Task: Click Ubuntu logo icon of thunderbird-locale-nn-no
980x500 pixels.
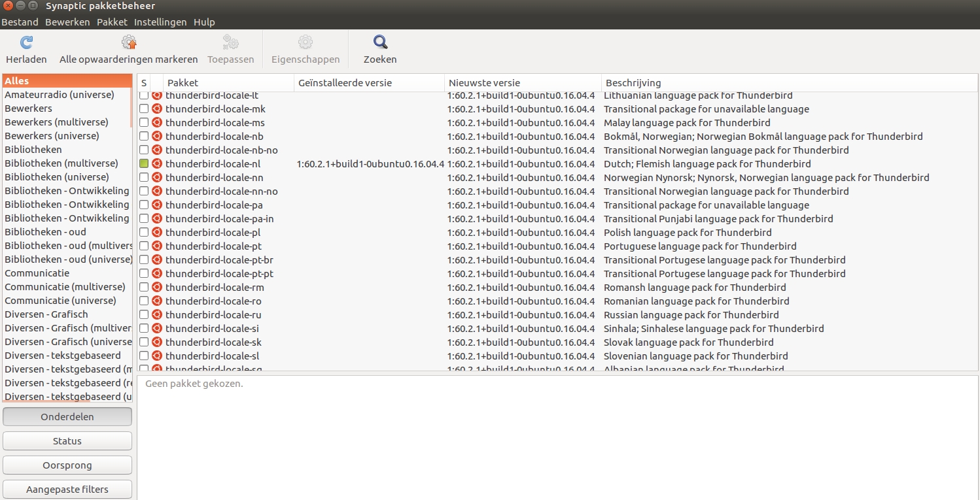Action: click(x=157, y=192)
